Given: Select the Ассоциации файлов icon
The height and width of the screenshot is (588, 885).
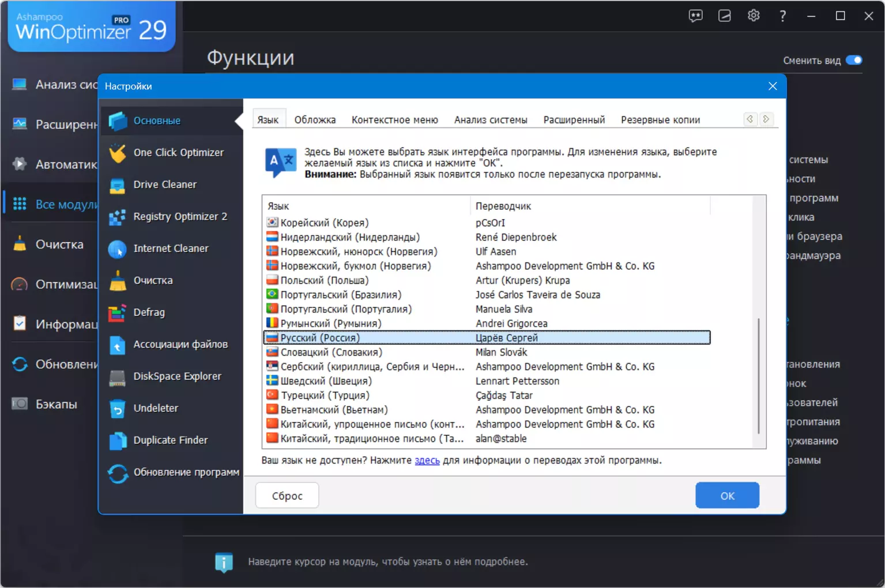Looking at the screenshot, I should click(118, 345).
